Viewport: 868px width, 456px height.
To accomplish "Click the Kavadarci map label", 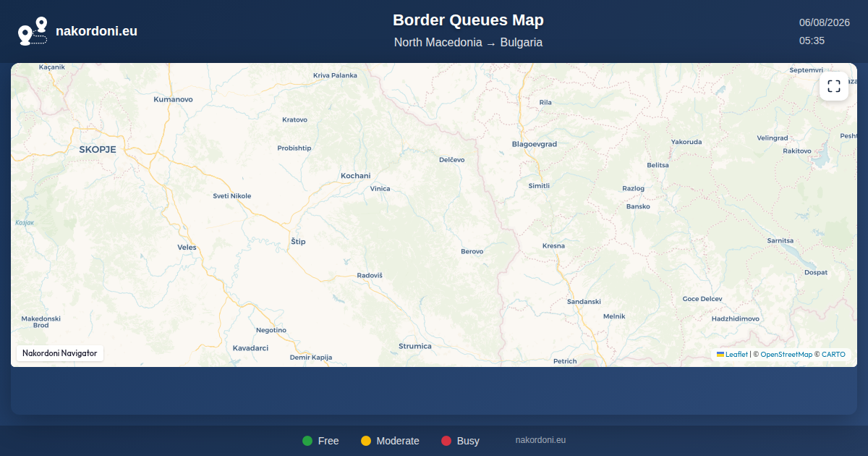I will 251,348.
